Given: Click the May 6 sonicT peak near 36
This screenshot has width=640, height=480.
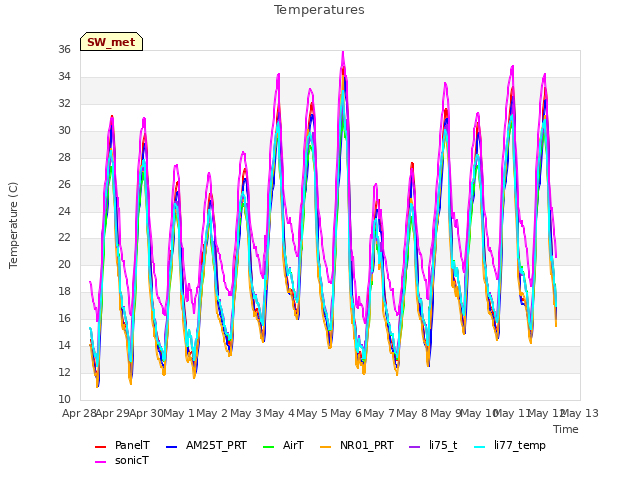Looking at the screenshot, I should point(343,52).
